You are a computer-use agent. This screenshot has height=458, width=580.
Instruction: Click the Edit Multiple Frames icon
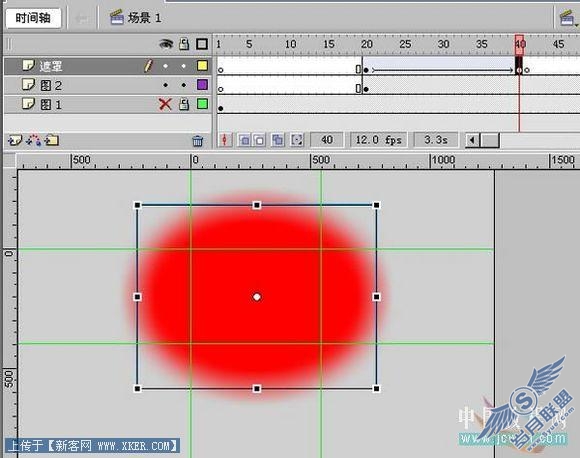(277, 140)
